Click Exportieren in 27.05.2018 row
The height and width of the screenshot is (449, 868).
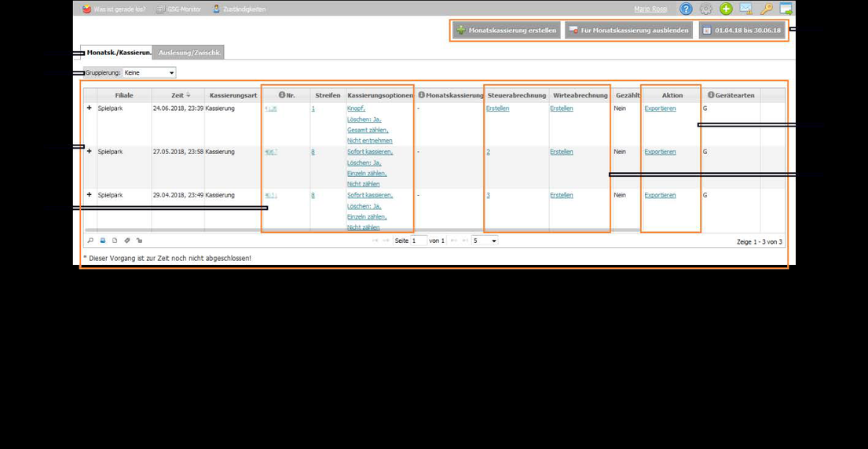click(660, 152)
